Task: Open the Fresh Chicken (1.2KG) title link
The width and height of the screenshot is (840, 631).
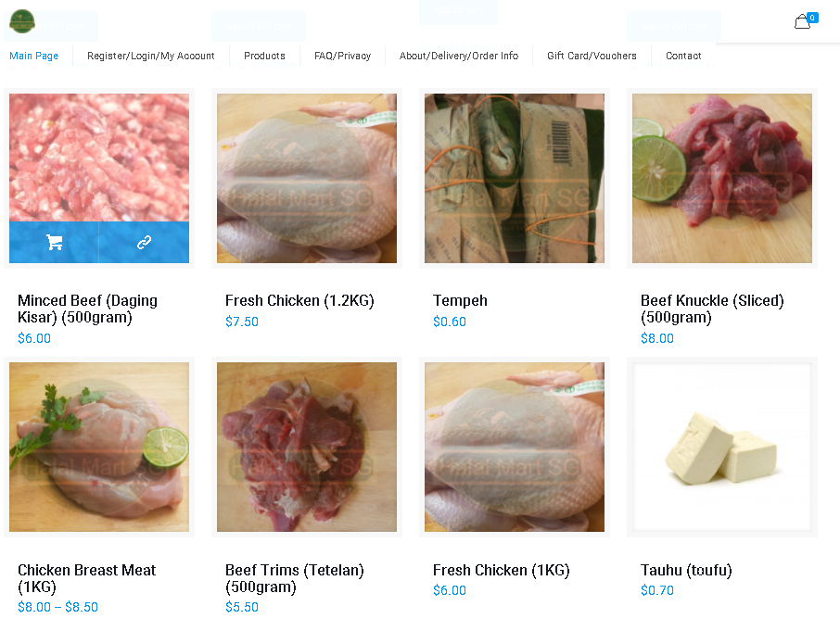Action: click(299, 301)
